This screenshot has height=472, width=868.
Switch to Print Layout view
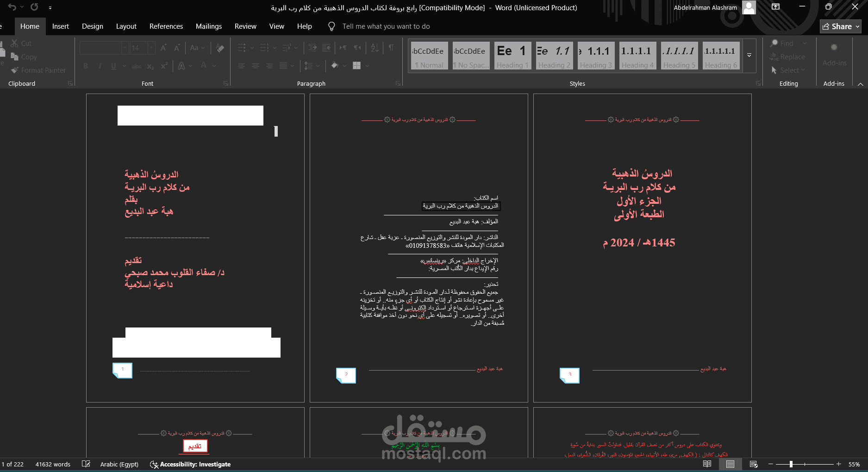point(730,464)
